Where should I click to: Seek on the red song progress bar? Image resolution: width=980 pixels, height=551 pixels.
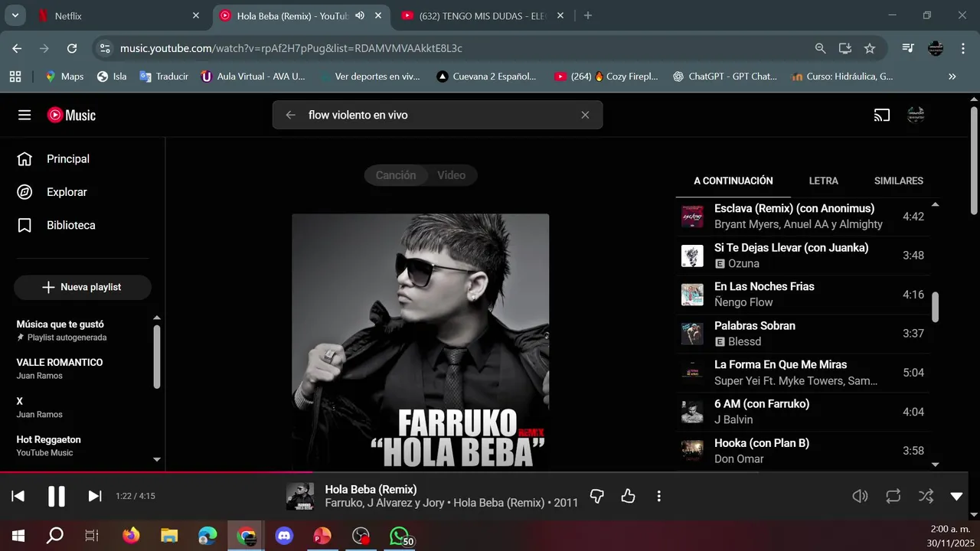(156, 472)
